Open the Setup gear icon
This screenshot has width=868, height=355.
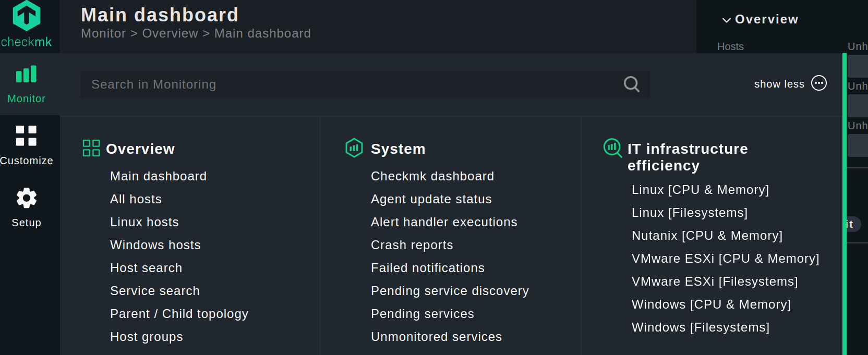(x=26, y=198)
